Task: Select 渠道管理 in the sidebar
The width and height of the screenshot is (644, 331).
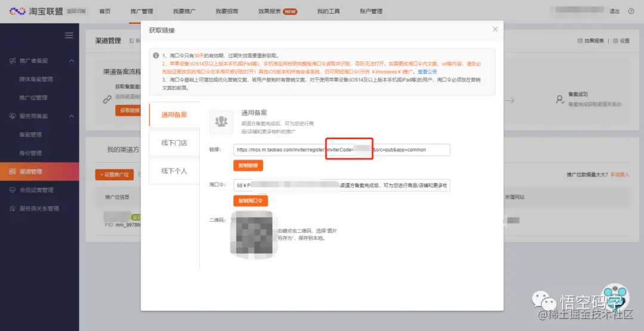Action: point(39,172)
